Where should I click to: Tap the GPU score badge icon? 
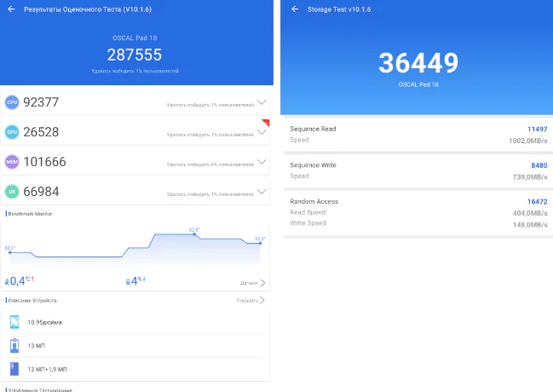[12, 132]
